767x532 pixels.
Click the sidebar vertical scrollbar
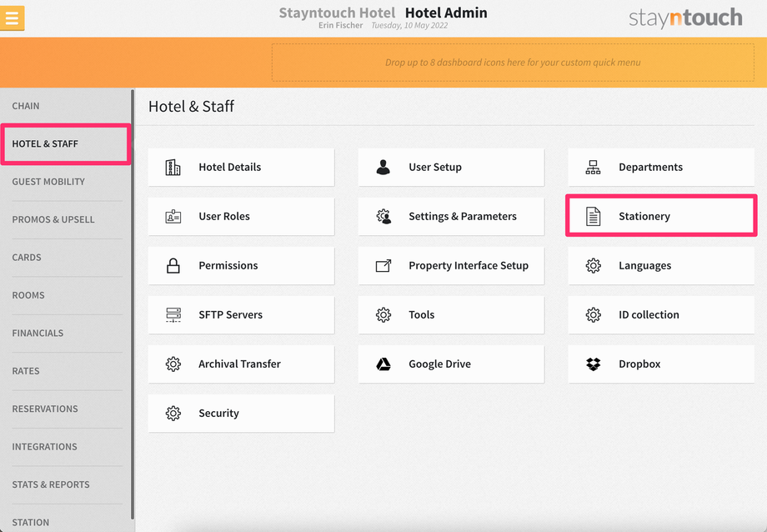(132, 304)
